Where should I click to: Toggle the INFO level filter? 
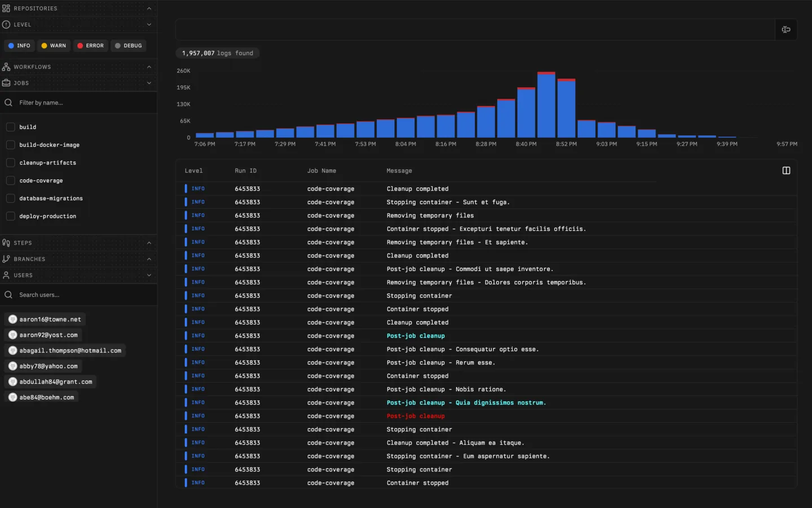tap(19, 46)
